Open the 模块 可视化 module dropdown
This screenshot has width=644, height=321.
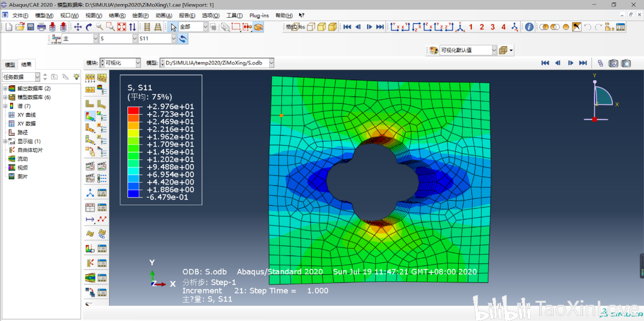tap(138, 63)
